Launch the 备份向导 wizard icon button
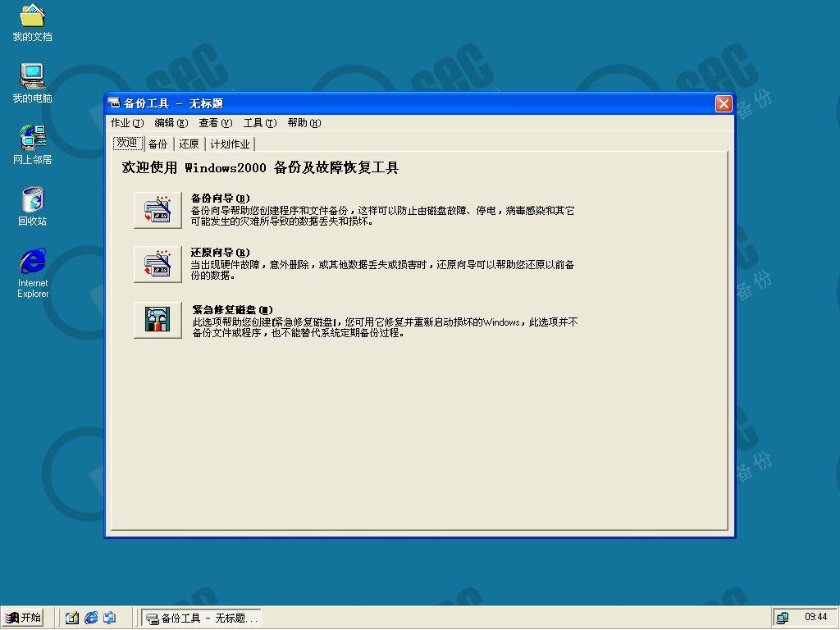This screenshot has width=840, height=630. tap(157, 210)
